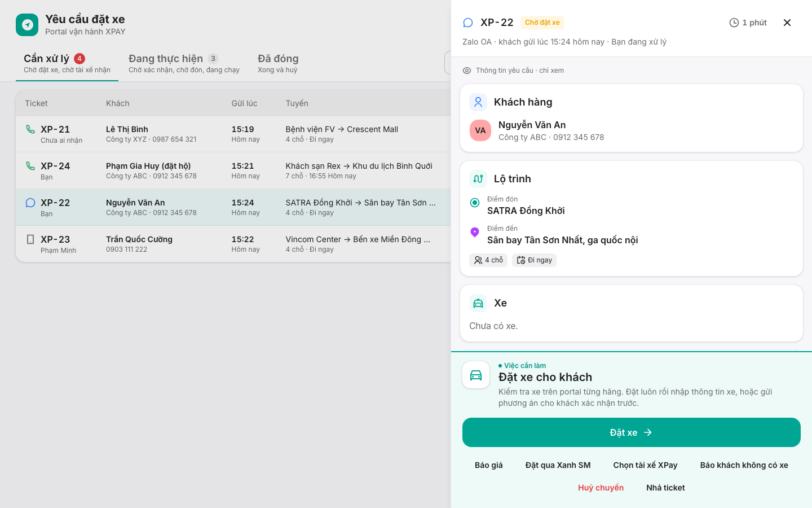Click the Tuyến column header

coord(297,103)
